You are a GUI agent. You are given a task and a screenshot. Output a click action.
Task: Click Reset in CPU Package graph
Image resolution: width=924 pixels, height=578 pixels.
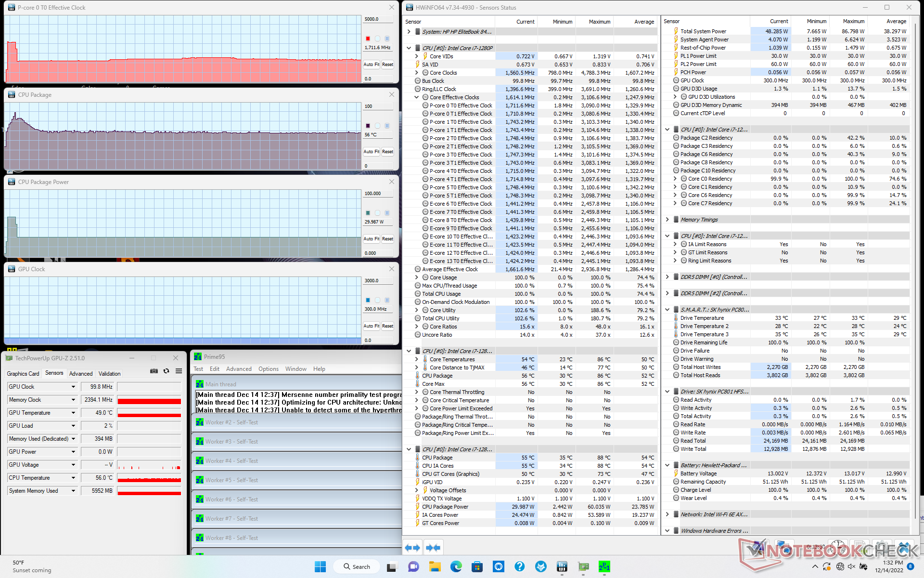tap(387, 152)
